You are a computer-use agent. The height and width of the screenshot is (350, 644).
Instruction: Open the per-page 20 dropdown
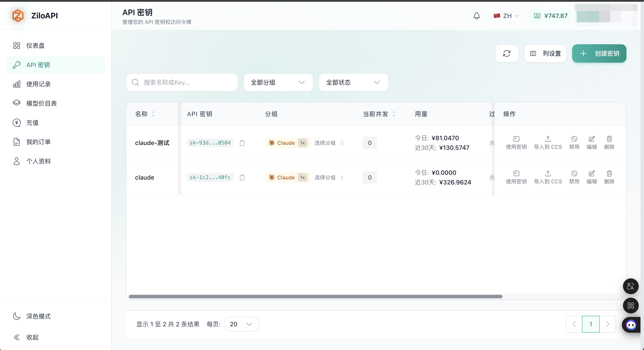(x=242, y=324)
